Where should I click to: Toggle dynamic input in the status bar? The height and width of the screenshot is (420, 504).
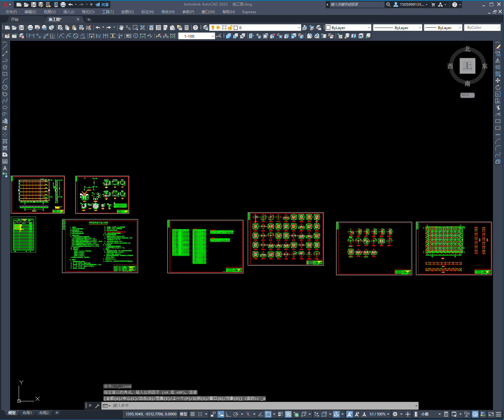(x=221, y=414)
